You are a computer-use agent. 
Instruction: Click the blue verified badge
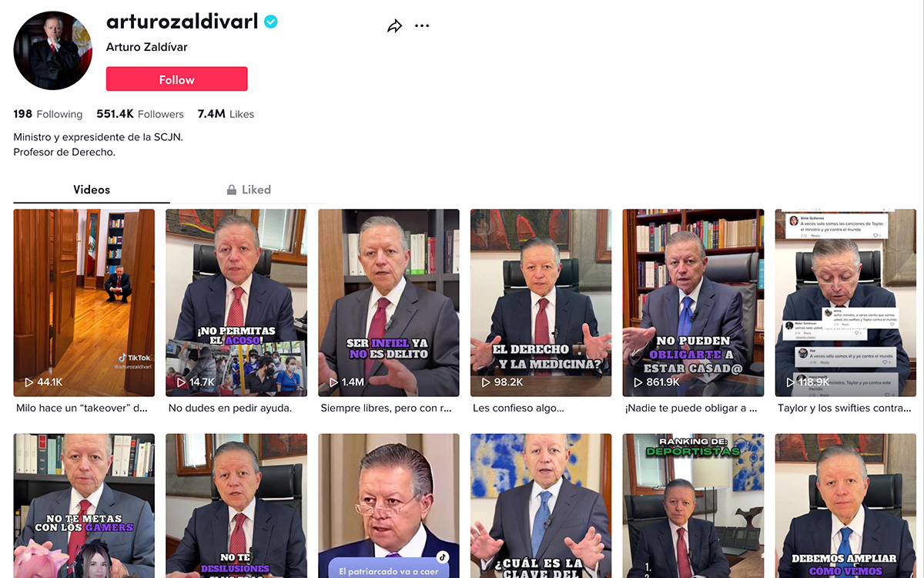[x=271, y=22]
